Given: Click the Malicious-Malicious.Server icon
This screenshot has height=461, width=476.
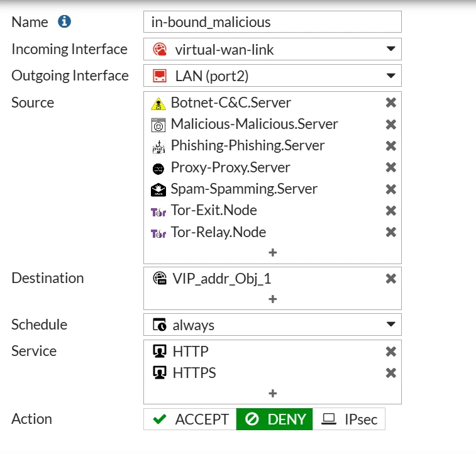Looking at the screenshot, I should click(158, 125).
